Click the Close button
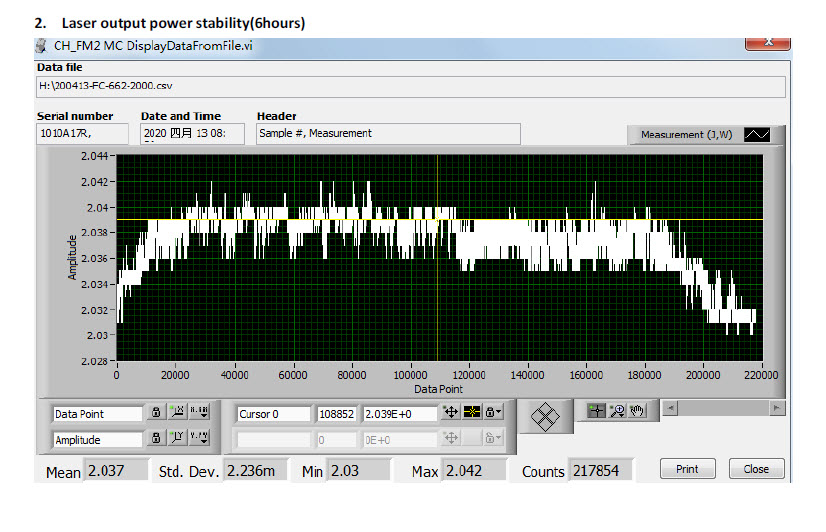This screenshot has height=532, width=826. click(756, 469)
